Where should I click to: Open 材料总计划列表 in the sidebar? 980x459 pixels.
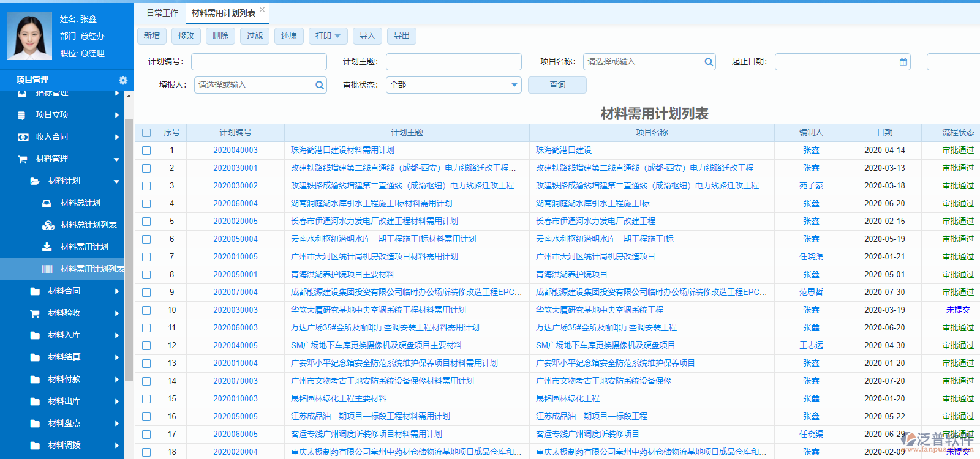coord(88,225)
